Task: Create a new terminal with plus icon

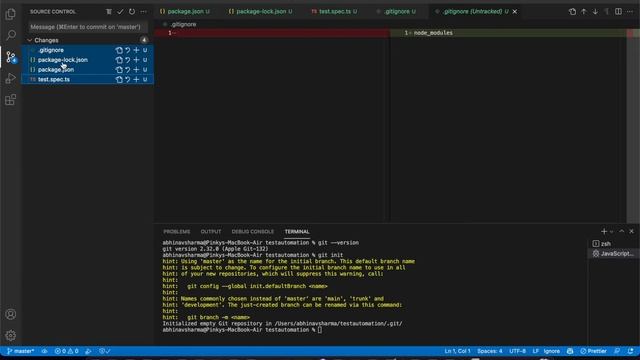Action: pyautogui.click(x=604, y=231)
